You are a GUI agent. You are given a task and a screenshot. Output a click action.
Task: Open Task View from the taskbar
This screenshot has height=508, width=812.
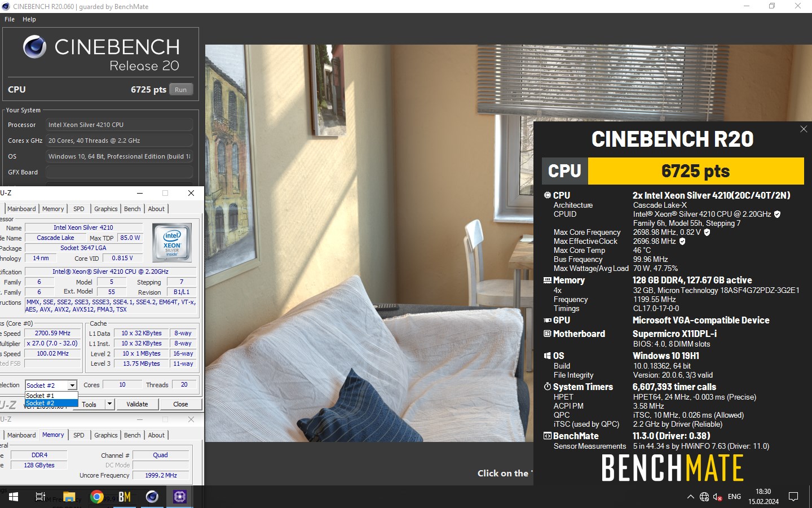click(x=41, y=497)
